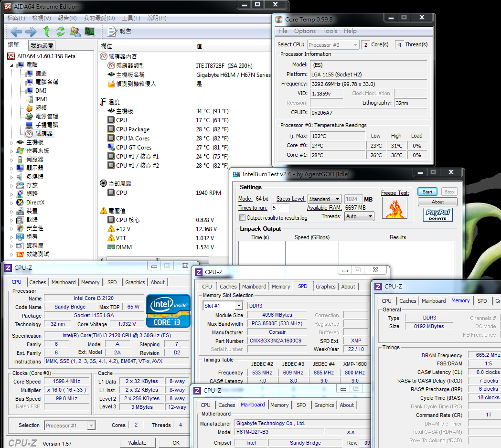Click the blue Back arrow in AIDA64
Viewport: 501px width, 448px height.
point(16,32)
